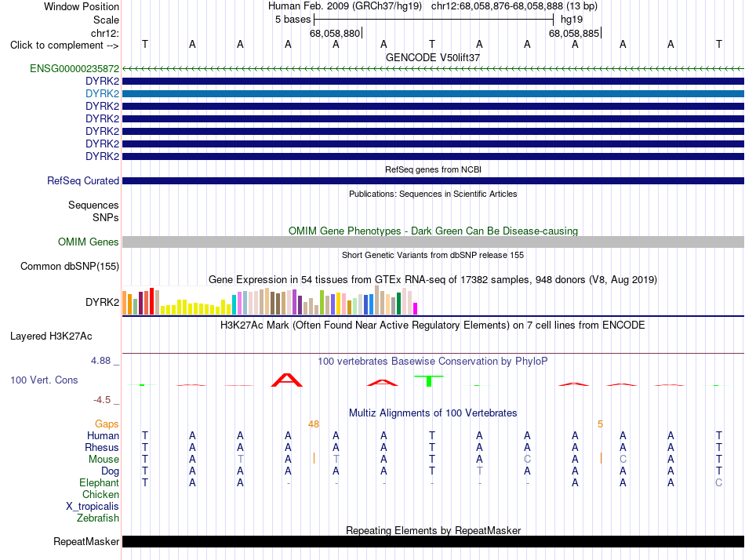Click the magenta bar ending the GTEx chart
Viewport: 745px width, 560px height.
(416, 308)
